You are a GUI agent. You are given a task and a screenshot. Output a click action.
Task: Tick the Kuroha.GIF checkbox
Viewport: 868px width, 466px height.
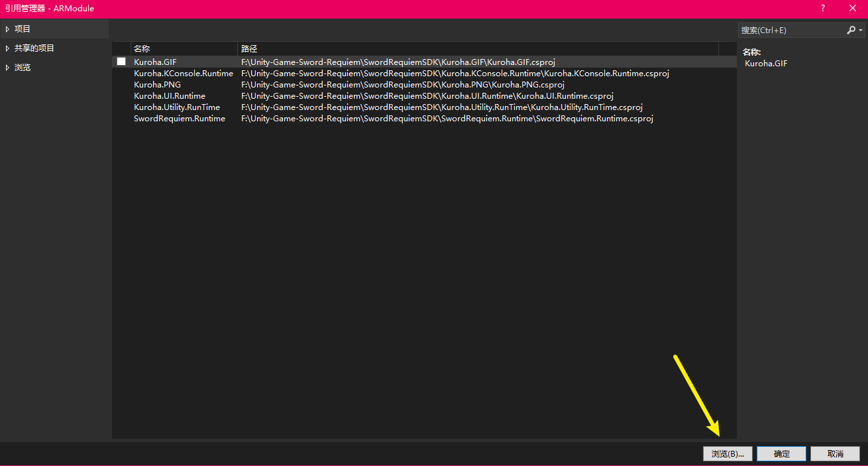pos(121,62)
